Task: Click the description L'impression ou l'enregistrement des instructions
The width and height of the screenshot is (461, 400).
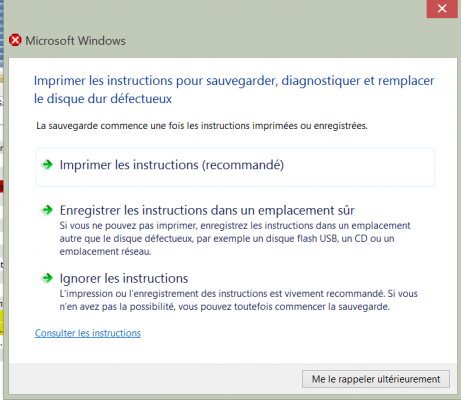Action: (238, 300)
